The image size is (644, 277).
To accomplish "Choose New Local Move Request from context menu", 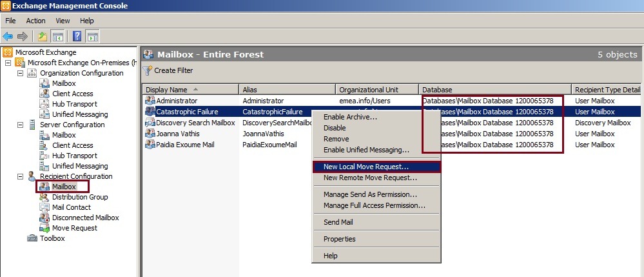I will [x=366, y=167].
